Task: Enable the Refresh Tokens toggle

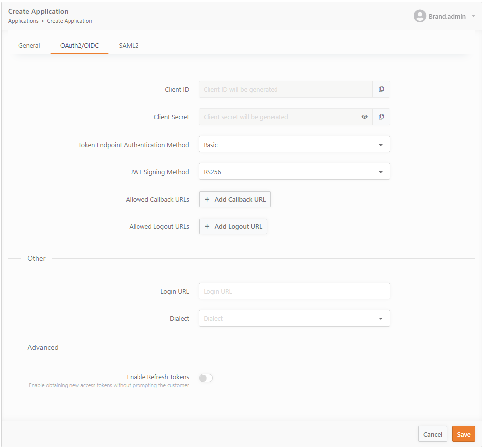Action: pos(206,378)
